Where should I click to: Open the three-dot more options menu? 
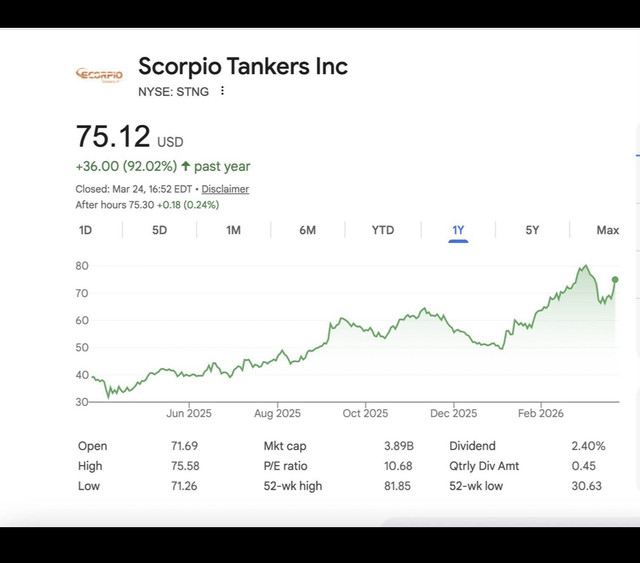pyautogui.click(x=222, y=91)
